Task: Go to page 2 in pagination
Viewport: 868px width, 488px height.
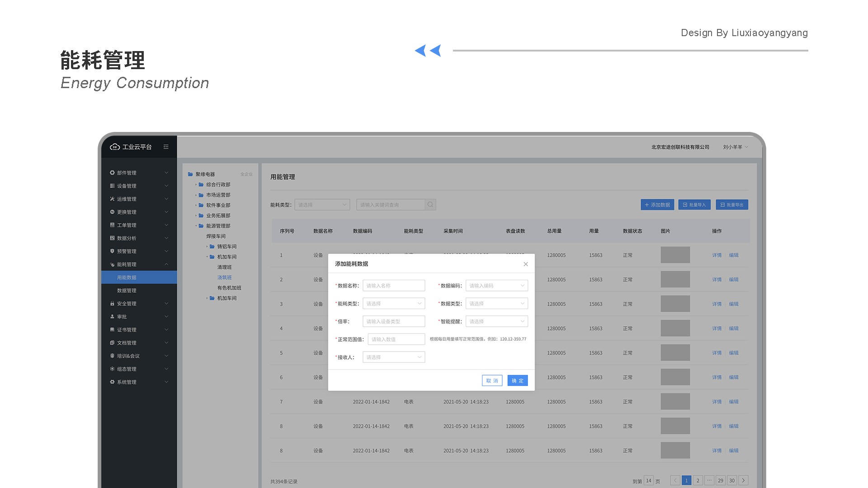Action: click(698, 480)
